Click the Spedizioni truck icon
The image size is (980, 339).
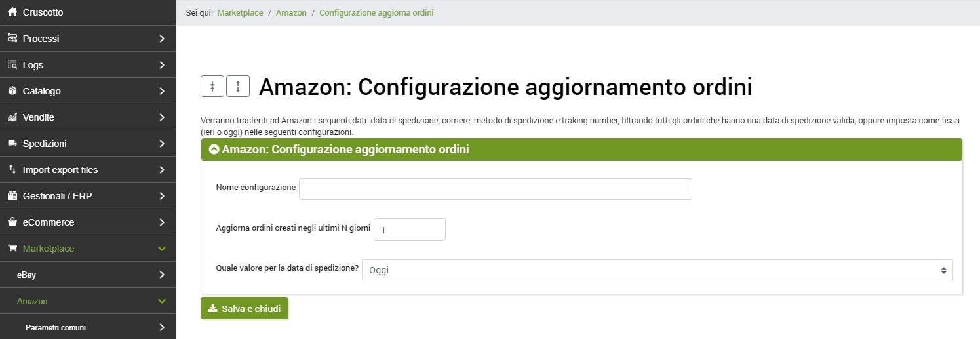pyautogui.click(x=12, y=144)
